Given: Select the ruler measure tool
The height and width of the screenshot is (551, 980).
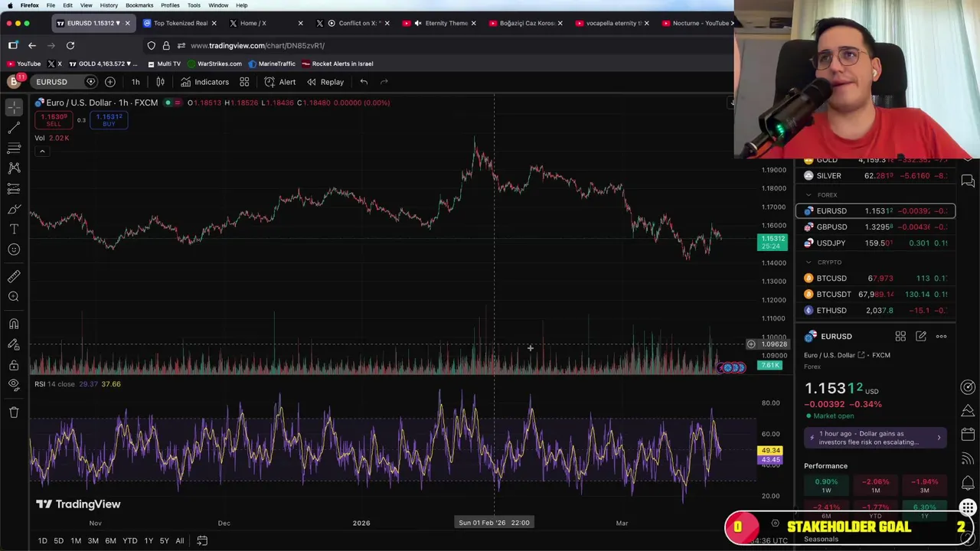Looking at the screenshot, I should point(14,276).
